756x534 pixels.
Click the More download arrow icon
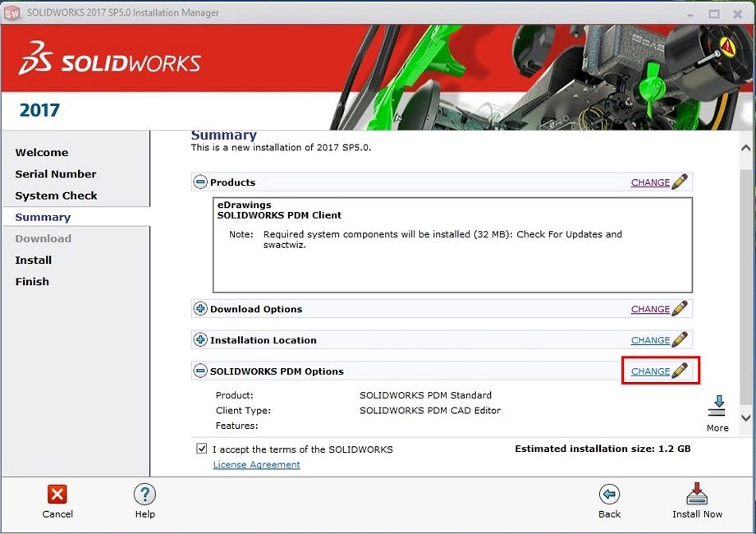click(x=717, y=406)
